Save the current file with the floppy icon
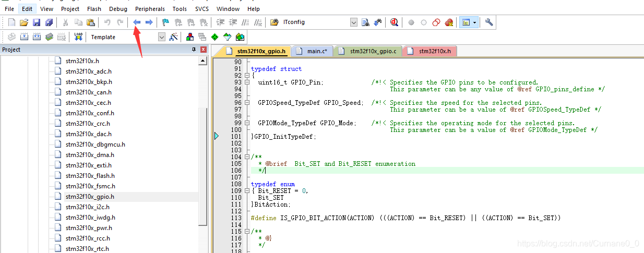This screenshot has width=644, height=253. 37,22
